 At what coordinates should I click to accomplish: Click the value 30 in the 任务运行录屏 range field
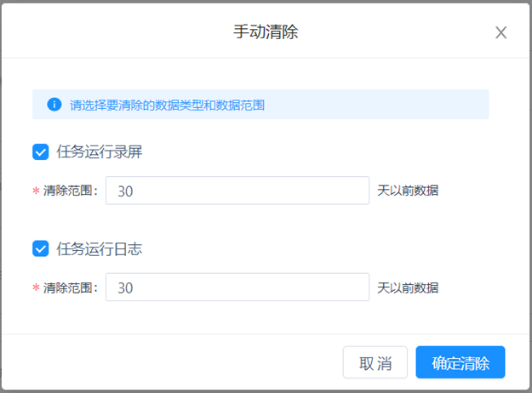click(125, 191)
